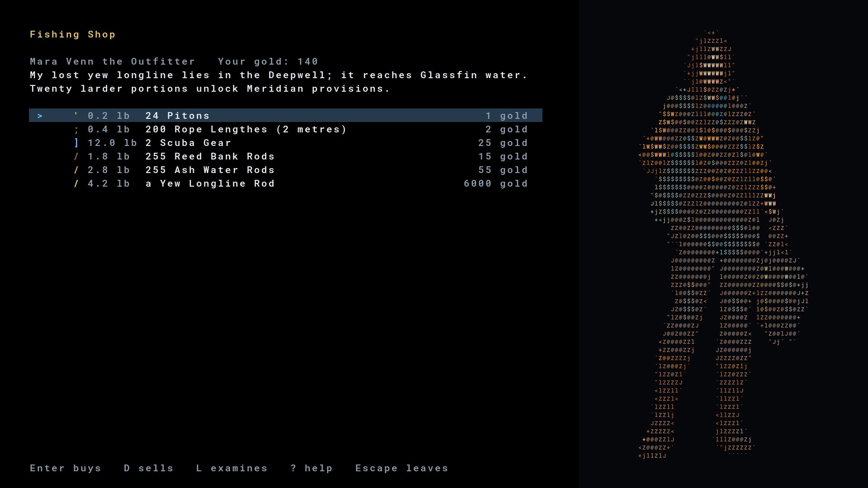Click the slash glyph beside Yew Longline Rod
The image size is (868, 488).
click(x=76, y=183)
